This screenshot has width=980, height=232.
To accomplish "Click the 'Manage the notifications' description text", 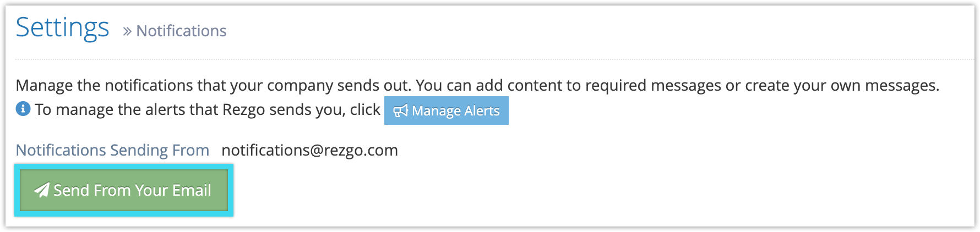I will (477, 85).
